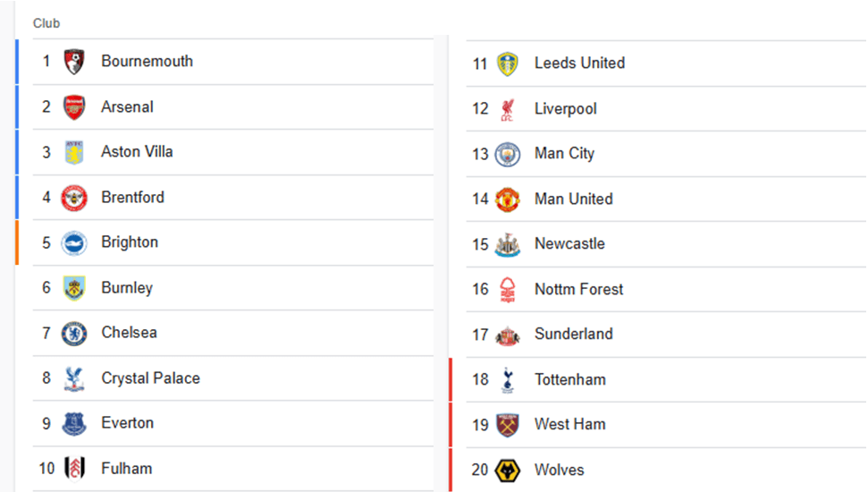The width and height of the screenshot is (868, 492).
Task: Click the Leeds United crest
Action: (x=508, y=64)
